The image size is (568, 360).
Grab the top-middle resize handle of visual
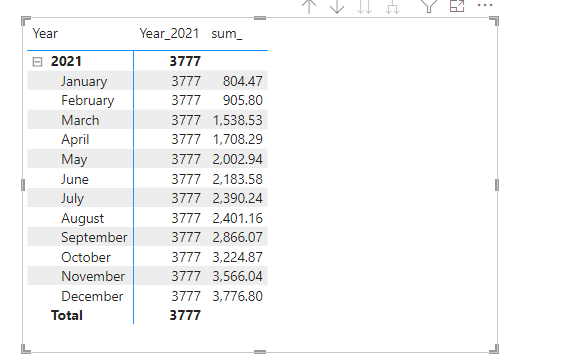tap(260, 18)
